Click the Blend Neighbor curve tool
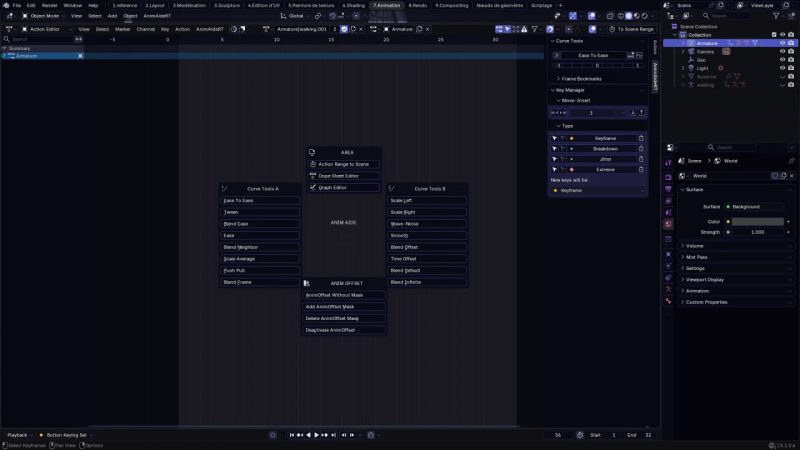The image size is (800, 450). coord(260,246)
